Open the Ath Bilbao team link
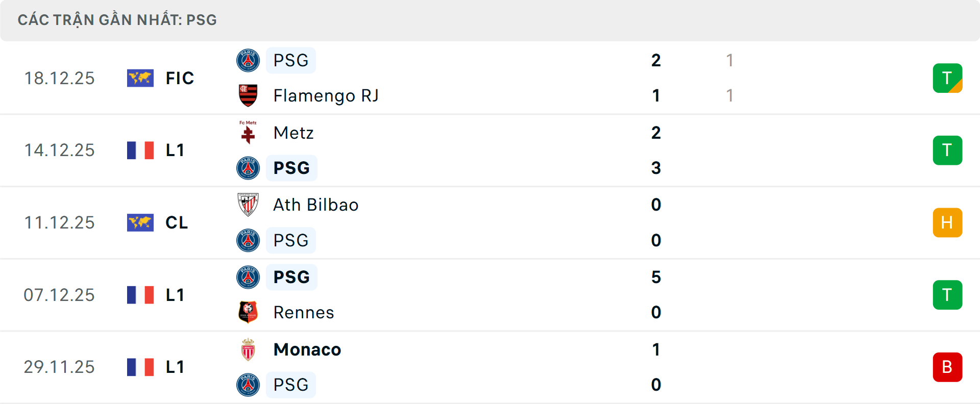Viewport: 980px width, 404px height. pyautogui.click(x=316, y=205)
